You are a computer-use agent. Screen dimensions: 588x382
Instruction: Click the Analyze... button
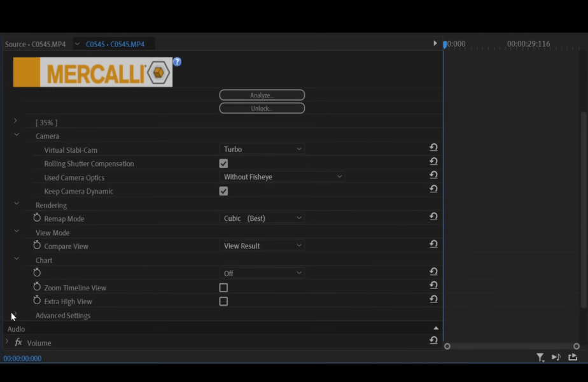(x=262, y=95)
